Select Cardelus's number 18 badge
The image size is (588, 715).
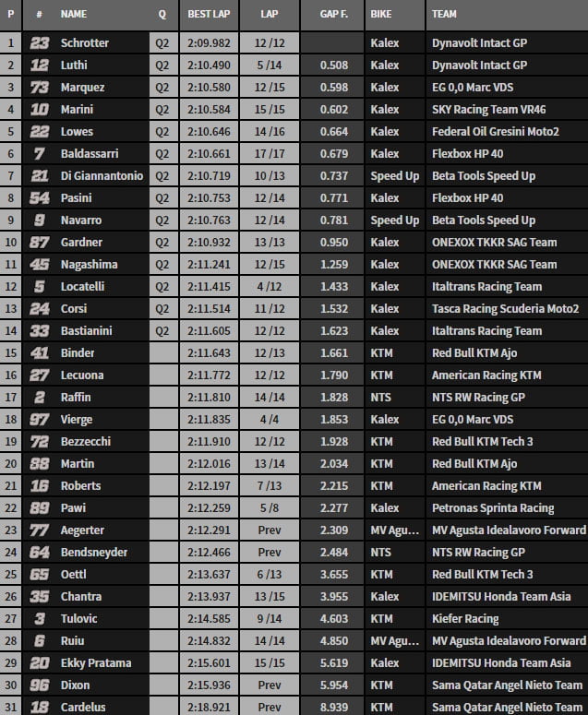click(x=39, y=708)
